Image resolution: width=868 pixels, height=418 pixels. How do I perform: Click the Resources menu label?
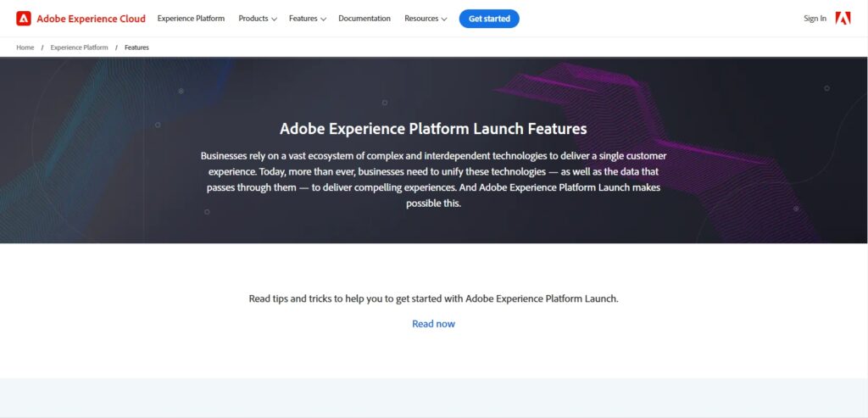(x=421, y=19)
